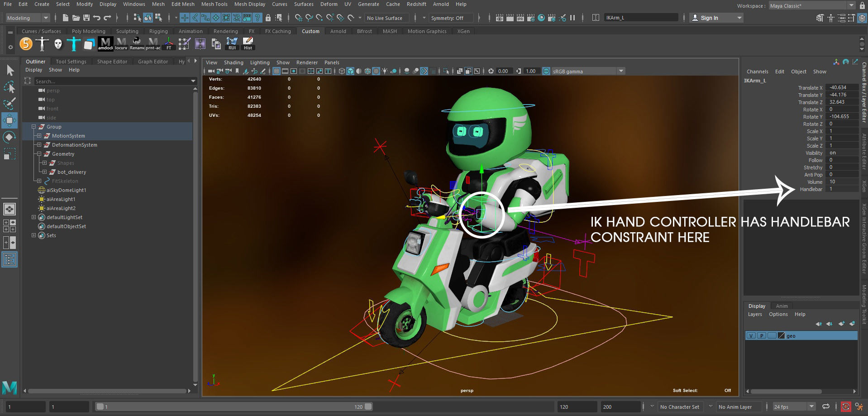Open a scene with the folder icon
Image resolution: width=868 pixels, height=416 pixels.
pyautogui.click(x=76, y=18)
